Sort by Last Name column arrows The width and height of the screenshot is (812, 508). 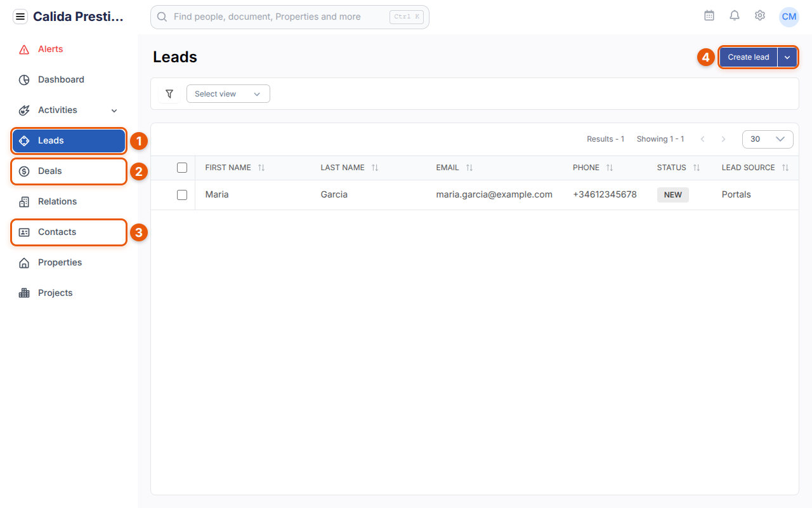click(x=375, y=168)
